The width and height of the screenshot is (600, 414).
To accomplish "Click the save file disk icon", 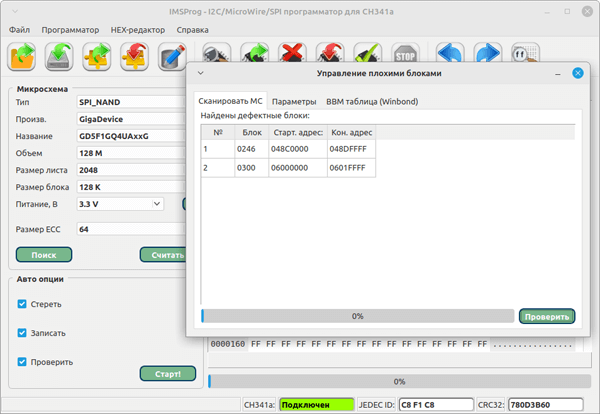I will tap(60, 55).
